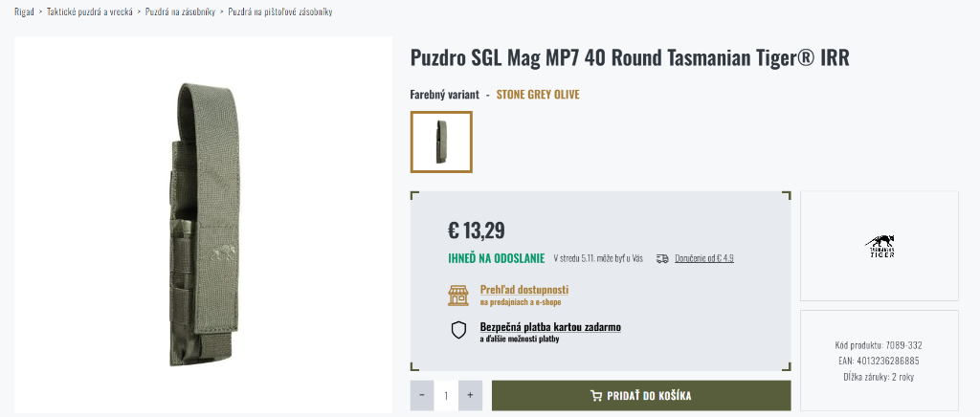
Task: Open Bezpečná platba kartou zadarmo link
Action: tap(550, 326)
